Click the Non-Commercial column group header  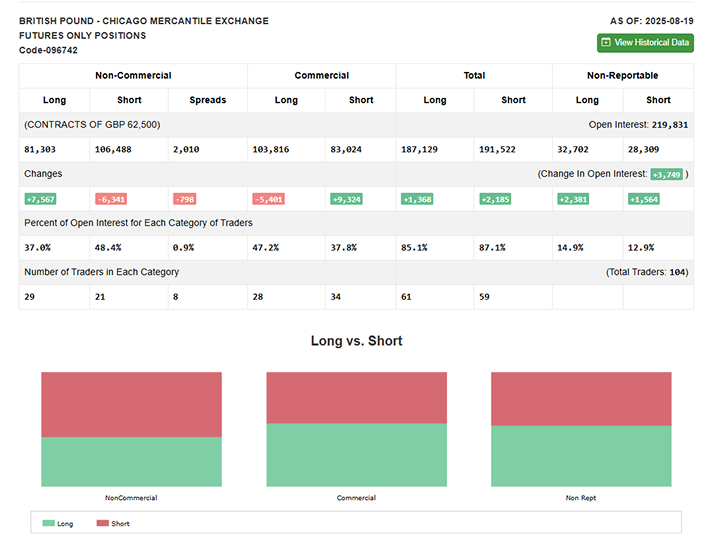133,75
